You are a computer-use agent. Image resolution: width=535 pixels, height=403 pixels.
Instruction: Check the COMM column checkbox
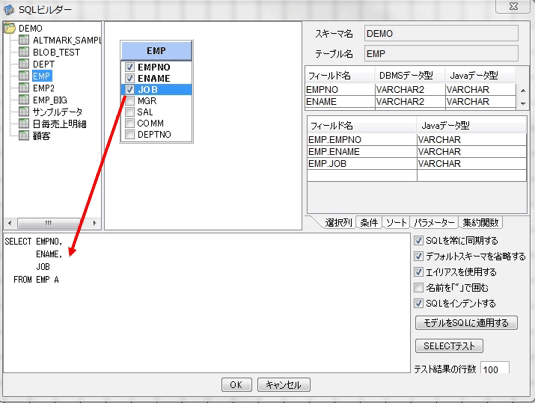coord(130,123)
